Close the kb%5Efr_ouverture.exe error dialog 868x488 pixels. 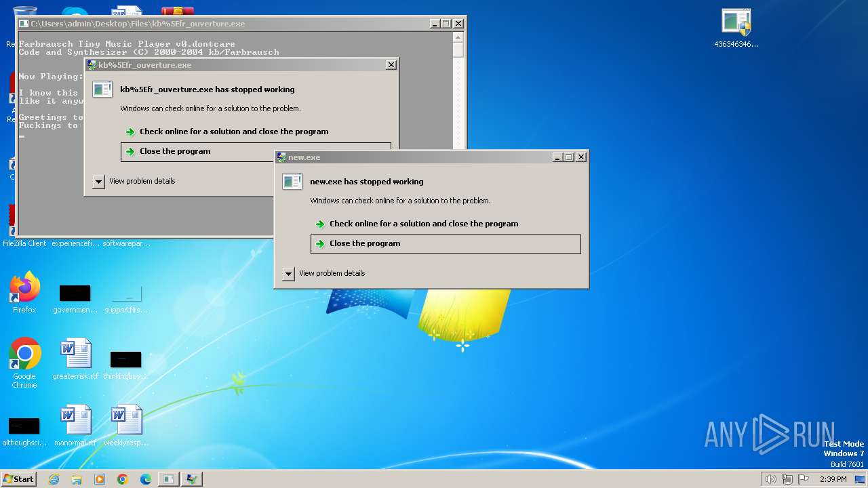(x=391, y=65)
